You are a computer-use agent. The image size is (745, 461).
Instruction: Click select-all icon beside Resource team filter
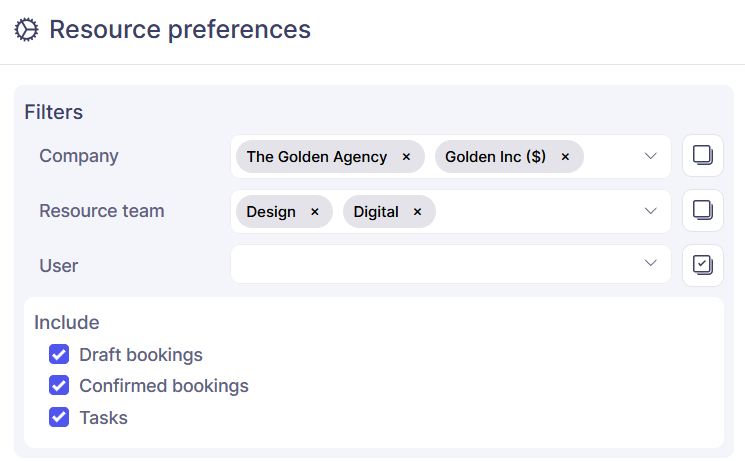click(703, 211)
